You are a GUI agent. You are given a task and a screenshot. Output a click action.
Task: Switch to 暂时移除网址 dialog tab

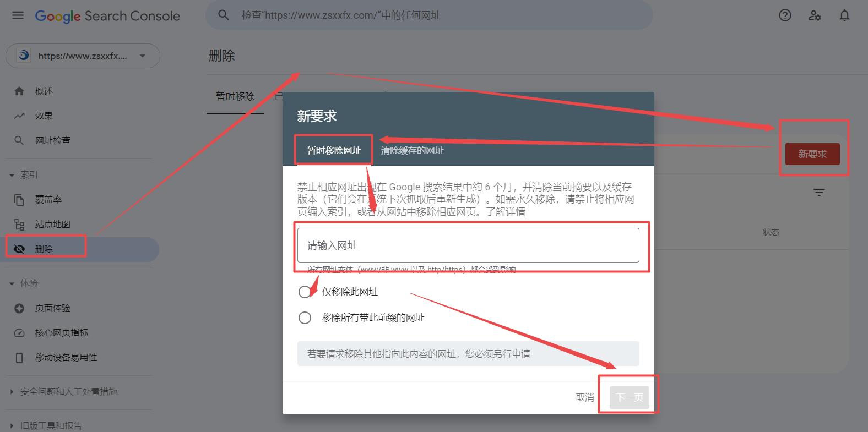pyautogui.click(x=334, y=150)
